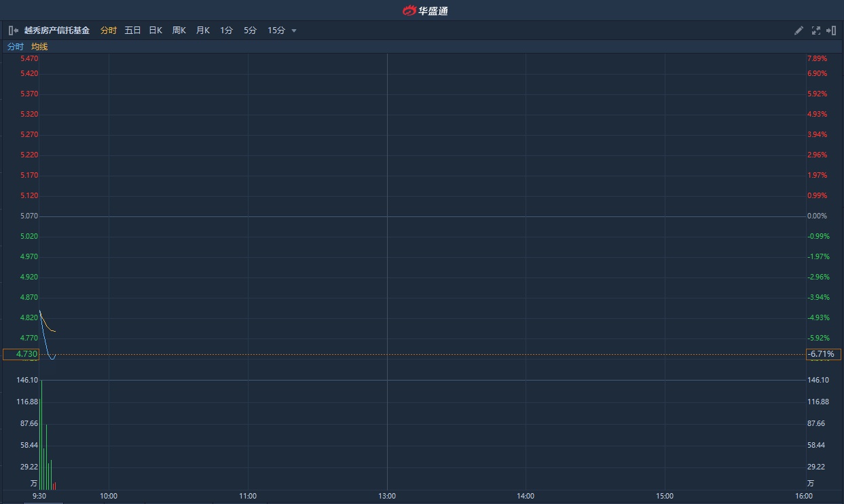844x504 pixels.
Task: Click the 华盛通 logo in title bar
Action: (x=425, y=10)
